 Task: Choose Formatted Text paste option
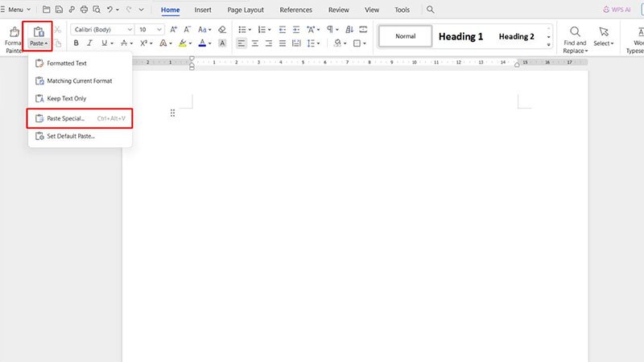(x=80, y=64)
